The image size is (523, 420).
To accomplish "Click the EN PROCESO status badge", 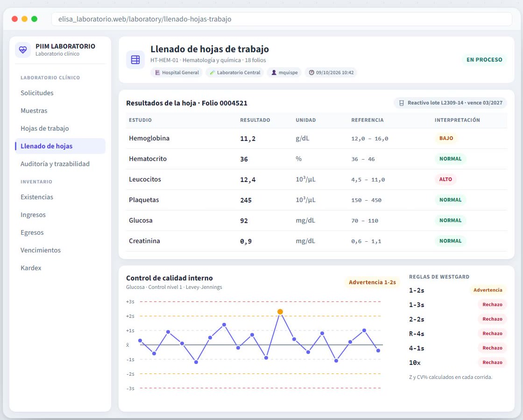I will click(x=484, y=60).
